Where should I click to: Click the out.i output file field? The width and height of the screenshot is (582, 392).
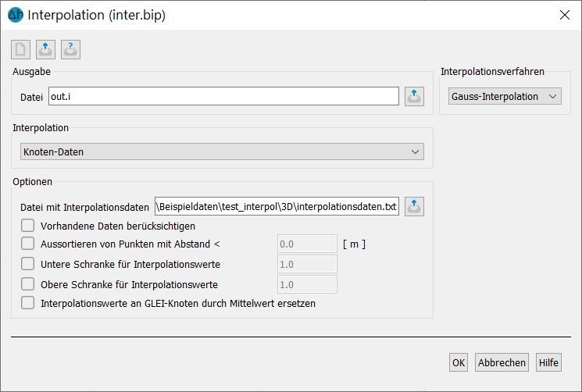coord(224,96)
